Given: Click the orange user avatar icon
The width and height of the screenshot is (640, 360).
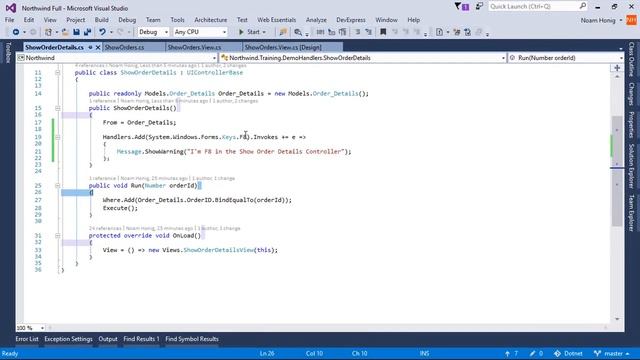Looking at the screenshot, I should 631,20.
